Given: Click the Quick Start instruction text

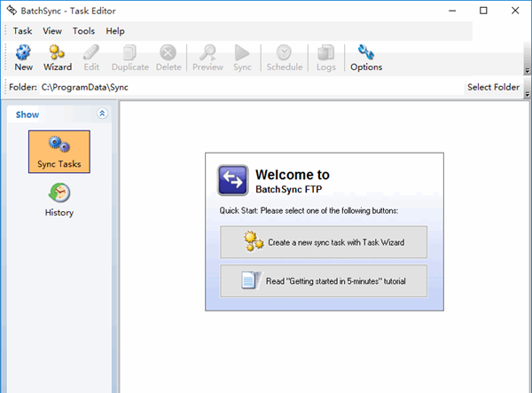Looking at the screenshot, I should coord(309,210).
